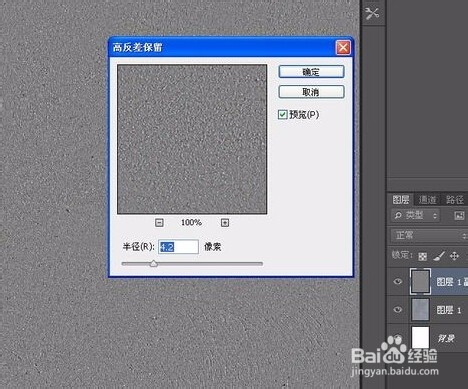Hide the 图层 1 layer
The image size is (468, 389).
point(397,310)
